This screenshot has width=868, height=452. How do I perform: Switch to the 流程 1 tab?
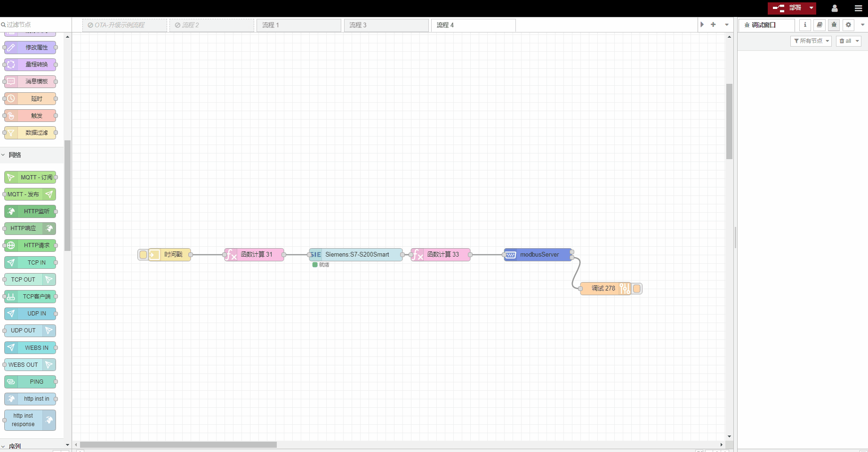[298, 25]
